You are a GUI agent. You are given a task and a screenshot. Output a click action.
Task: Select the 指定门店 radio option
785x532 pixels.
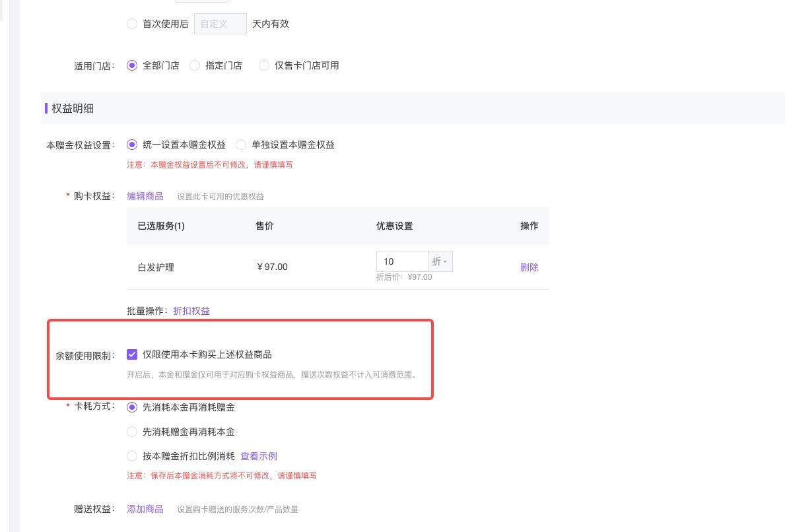(x=195, y=65)
